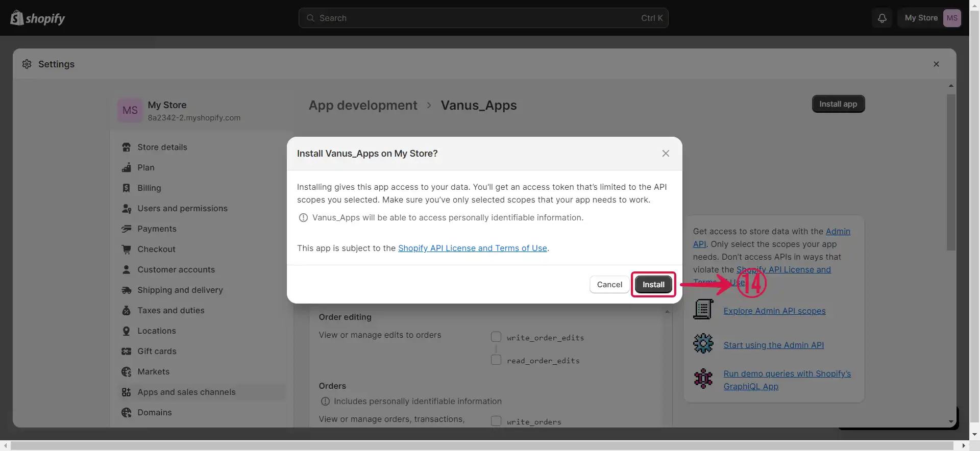Click the My Store account button
The image size is (980, 451).
[x=929, y=18]
